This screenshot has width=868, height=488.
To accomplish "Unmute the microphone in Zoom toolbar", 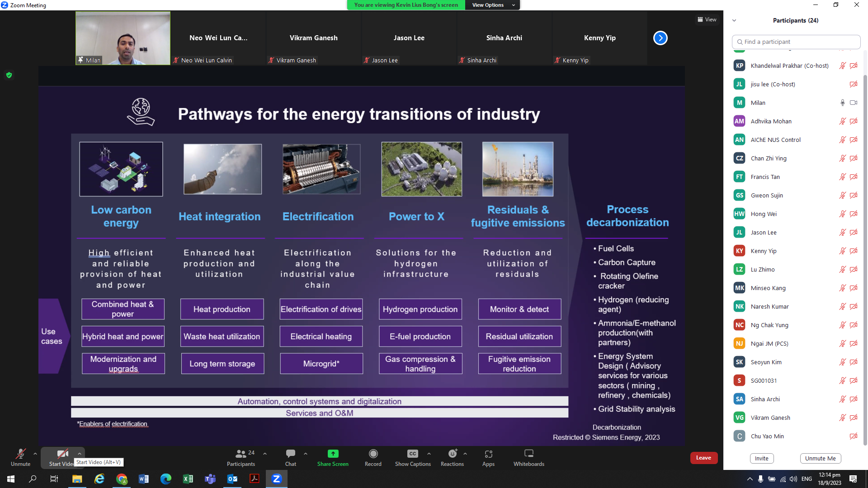I will pos(20,457).
